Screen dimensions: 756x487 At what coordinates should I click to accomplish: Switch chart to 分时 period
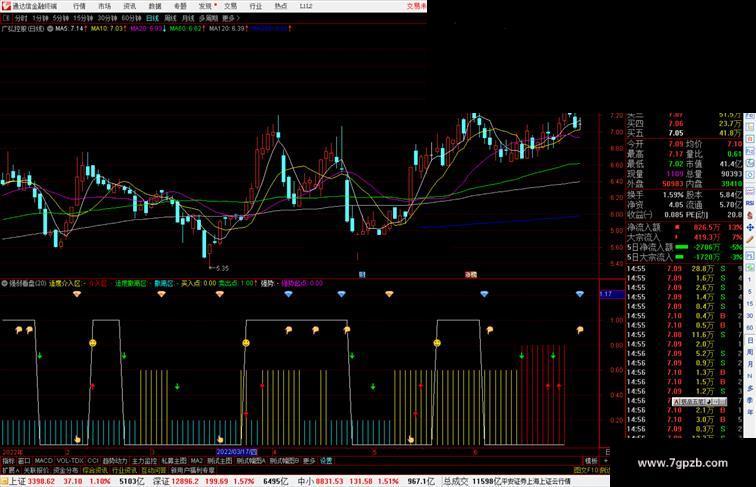click(21, 18)
